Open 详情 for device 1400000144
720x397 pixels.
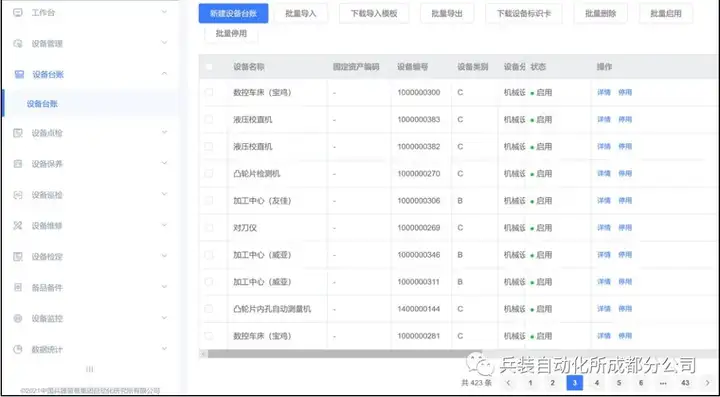point(604,309)
